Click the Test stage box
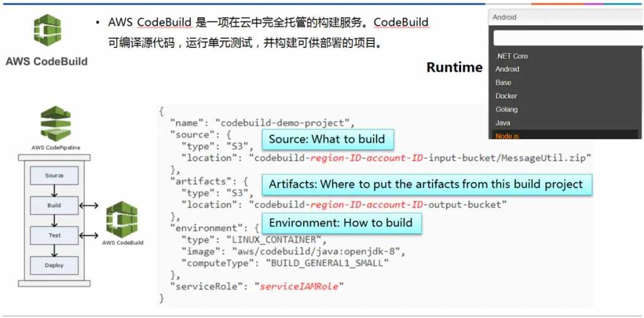 tap(54, 236)
